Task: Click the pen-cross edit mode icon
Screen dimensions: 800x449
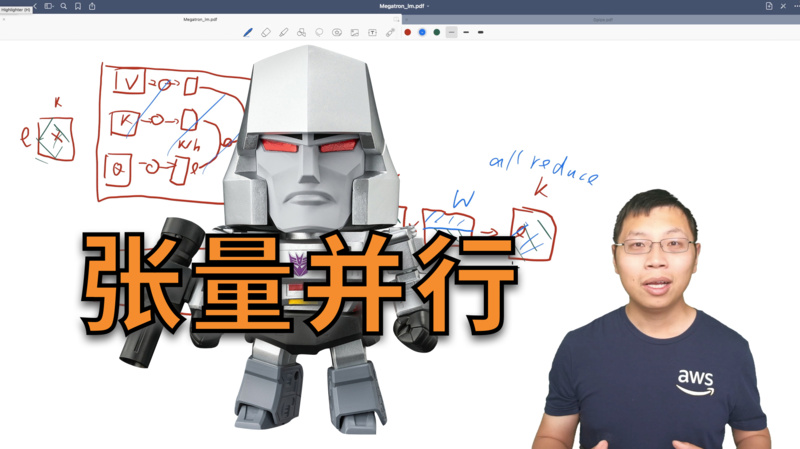Action: [x=783, y=6]
